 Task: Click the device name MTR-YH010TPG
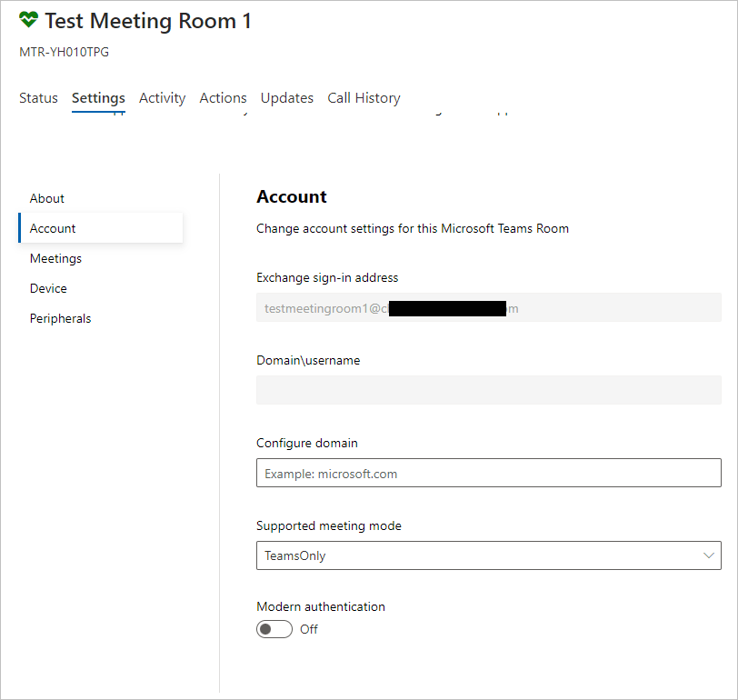tap(64, 52)
